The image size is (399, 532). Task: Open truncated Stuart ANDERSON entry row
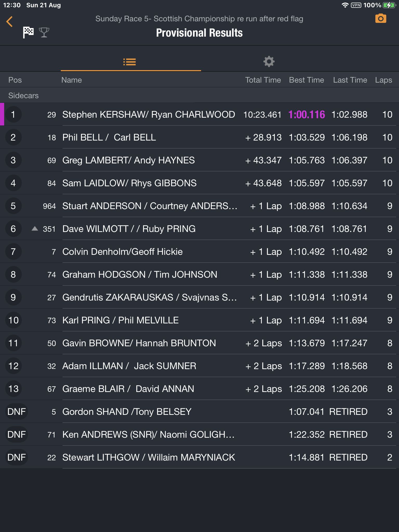(x=150, y=206)
